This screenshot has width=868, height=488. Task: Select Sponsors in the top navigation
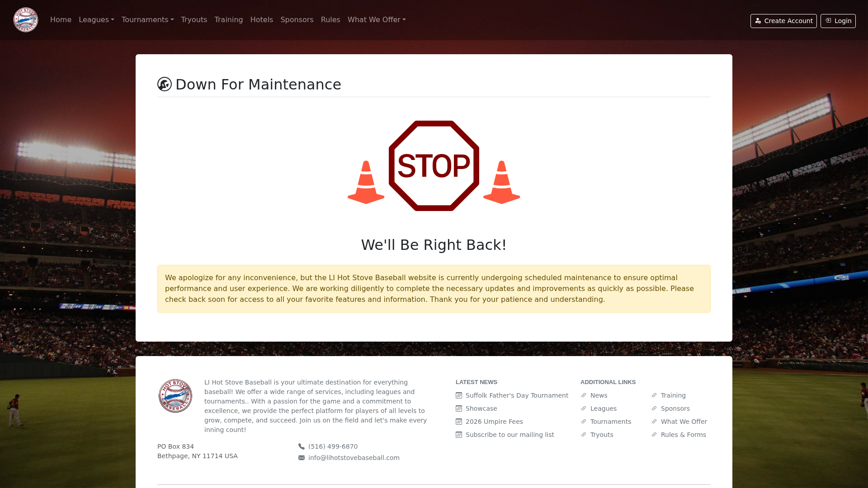(x=297, y=20)
